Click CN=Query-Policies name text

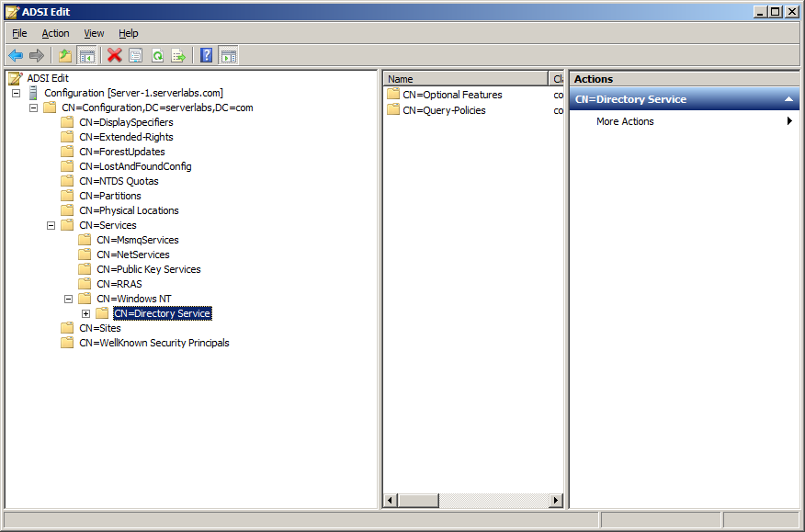(x=444, y=110)
